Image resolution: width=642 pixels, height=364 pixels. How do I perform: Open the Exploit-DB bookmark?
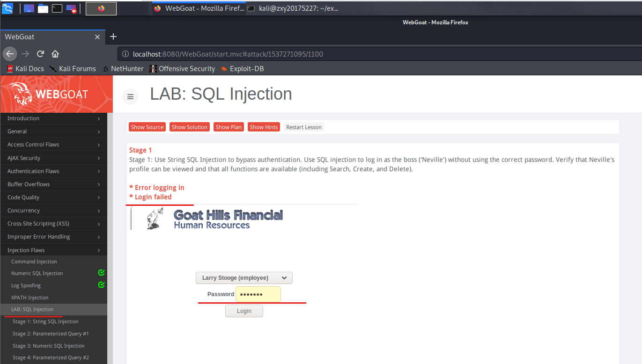point(242,69)
